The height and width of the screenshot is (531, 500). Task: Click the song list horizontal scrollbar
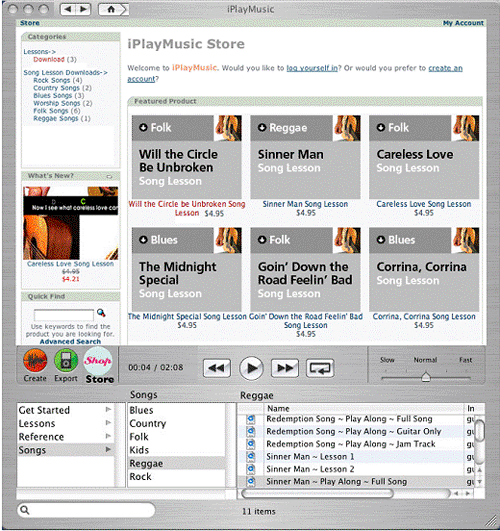pyautogui.click(x=317, y=493)
